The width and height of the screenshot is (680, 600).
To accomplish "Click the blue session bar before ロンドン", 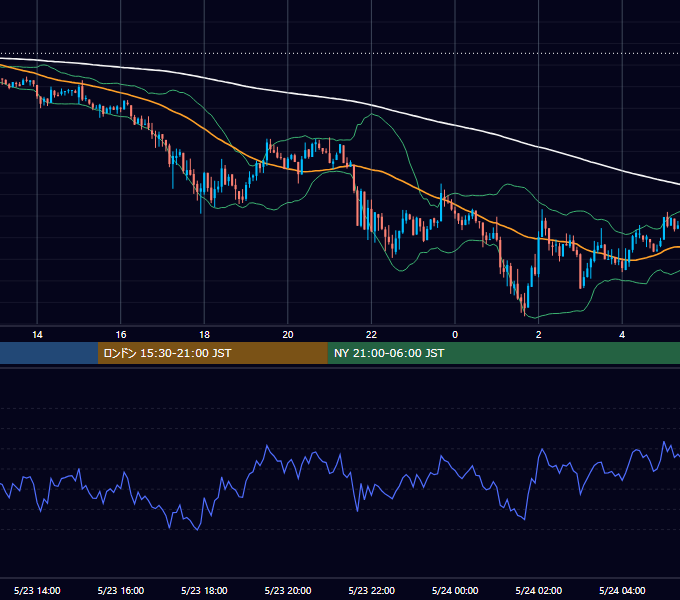I will coord(49,353).
